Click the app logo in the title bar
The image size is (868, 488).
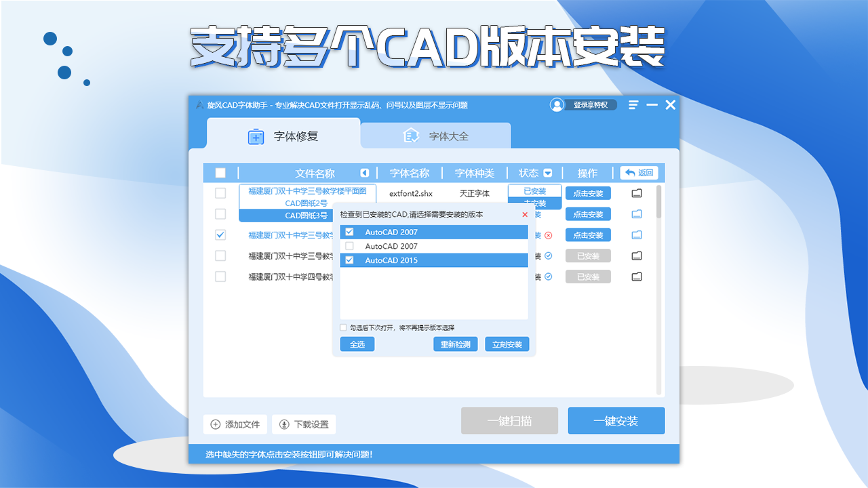[199, 105]
